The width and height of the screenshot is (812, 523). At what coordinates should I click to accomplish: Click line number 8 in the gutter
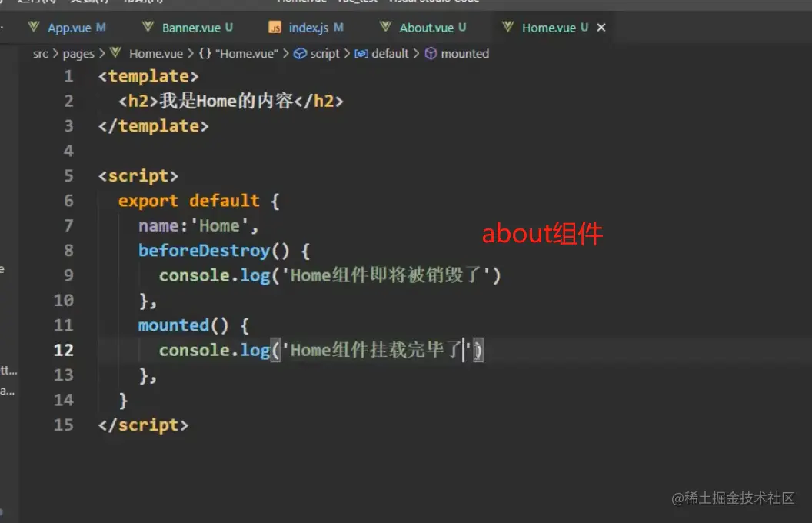pyautogui.click(x=68, y=251)
